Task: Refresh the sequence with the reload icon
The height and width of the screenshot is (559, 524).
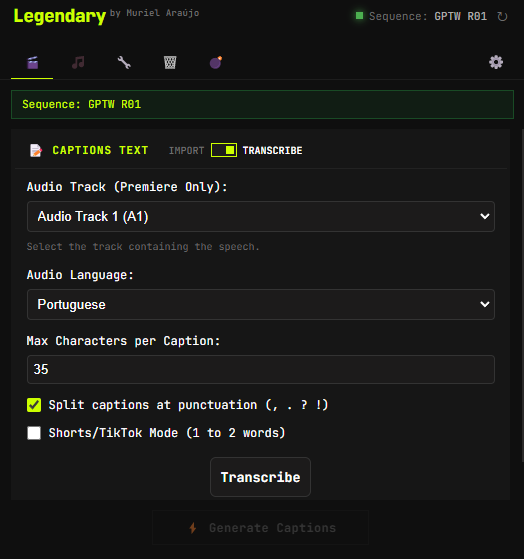Action: [x=502, y=16]
